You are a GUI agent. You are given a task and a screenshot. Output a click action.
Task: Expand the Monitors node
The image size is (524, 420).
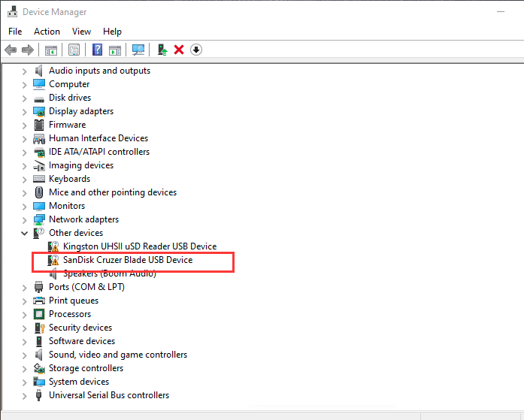(x=24, y=207)
